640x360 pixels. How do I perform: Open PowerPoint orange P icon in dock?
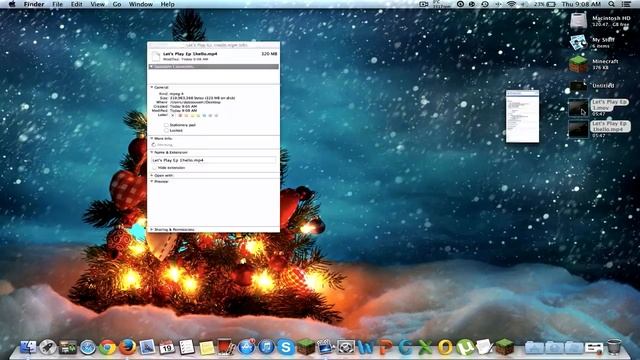point(385,347)
